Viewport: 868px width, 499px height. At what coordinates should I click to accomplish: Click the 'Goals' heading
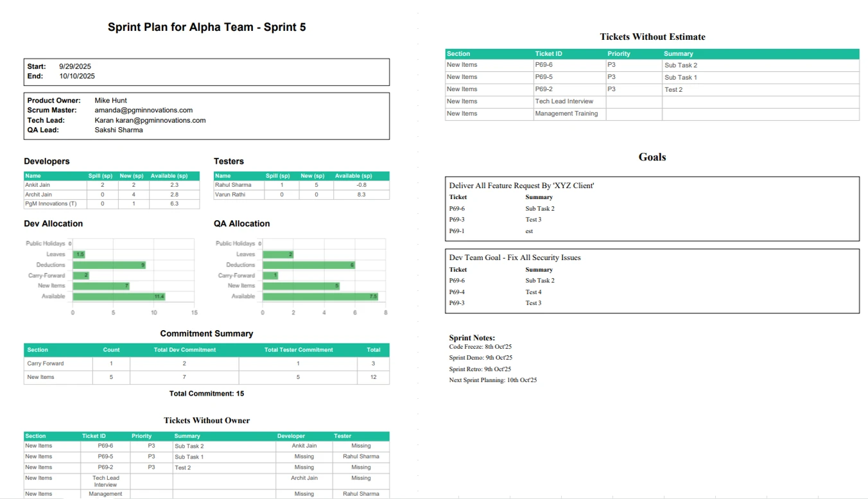[652, 157]
